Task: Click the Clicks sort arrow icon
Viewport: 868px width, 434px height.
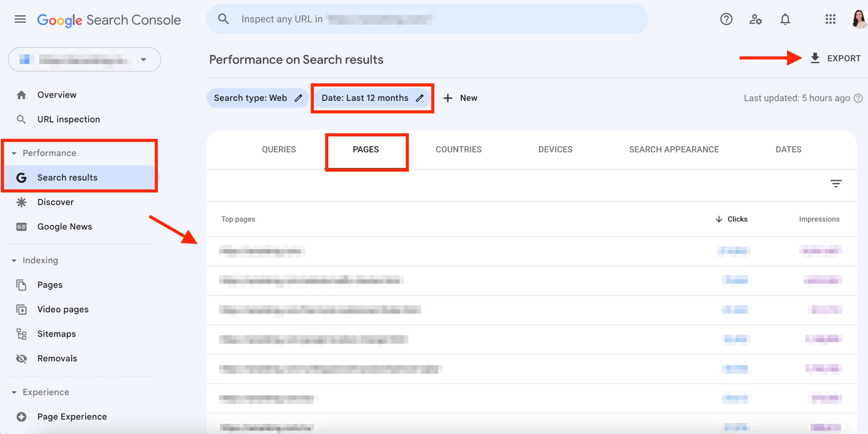Action: [x=719, y=219]
